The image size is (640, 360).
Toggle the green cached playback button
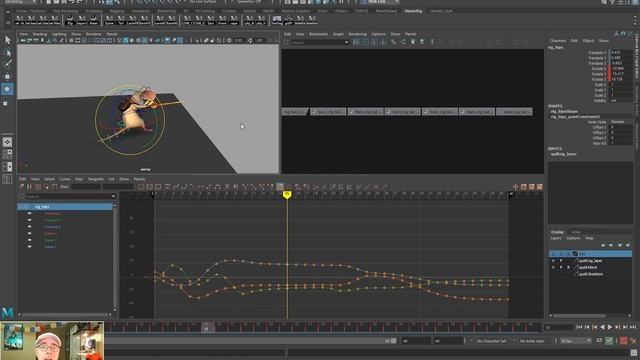click(609, 340)
